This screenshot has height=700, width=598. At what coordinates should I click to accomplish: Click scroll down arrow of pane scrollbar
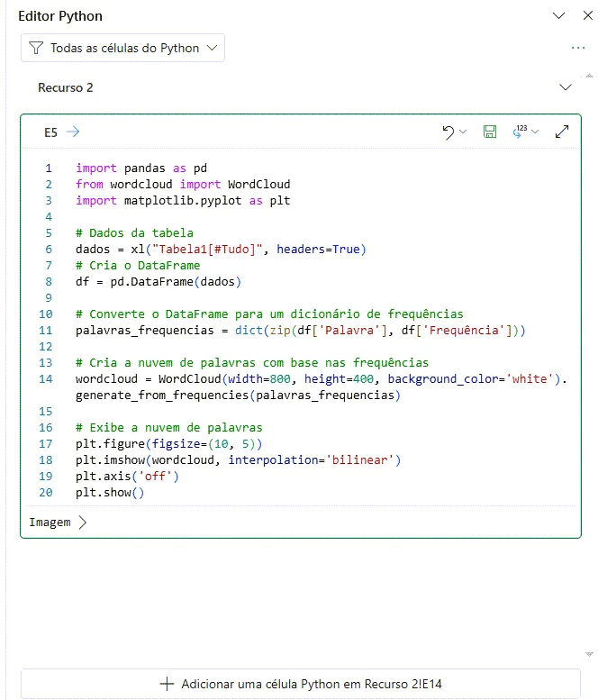click(589, 654)
